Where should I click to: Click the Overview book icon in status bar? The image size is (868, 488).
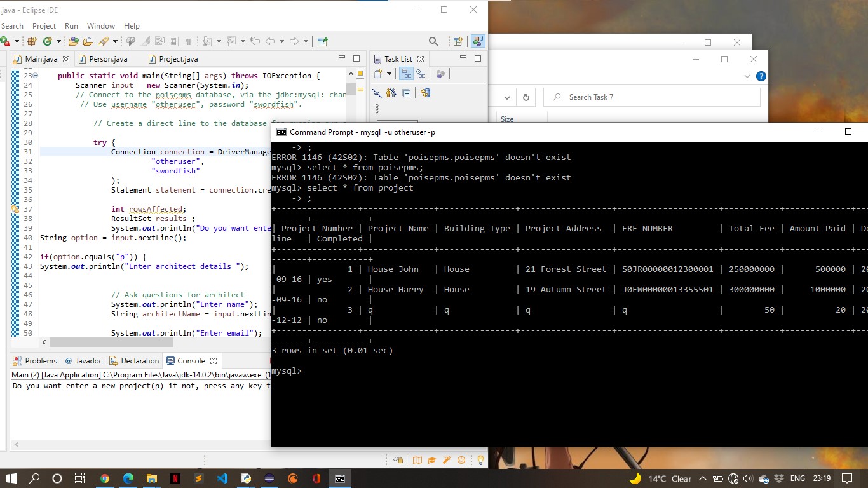[x=417, y=460]
